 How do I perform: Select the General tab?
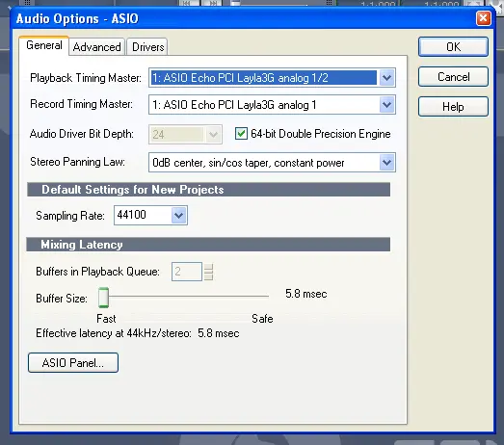click(x=44, y=45)
